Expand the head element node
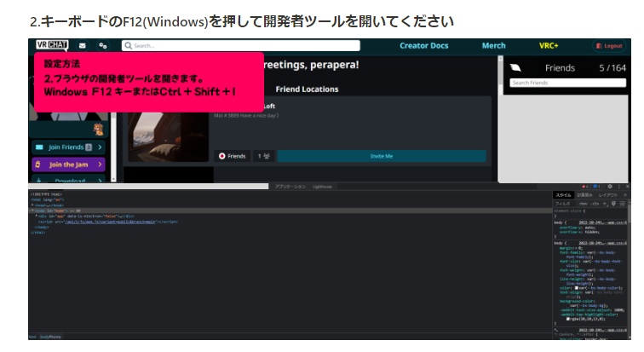The image size is (644, 352). [x=32, y=205]
